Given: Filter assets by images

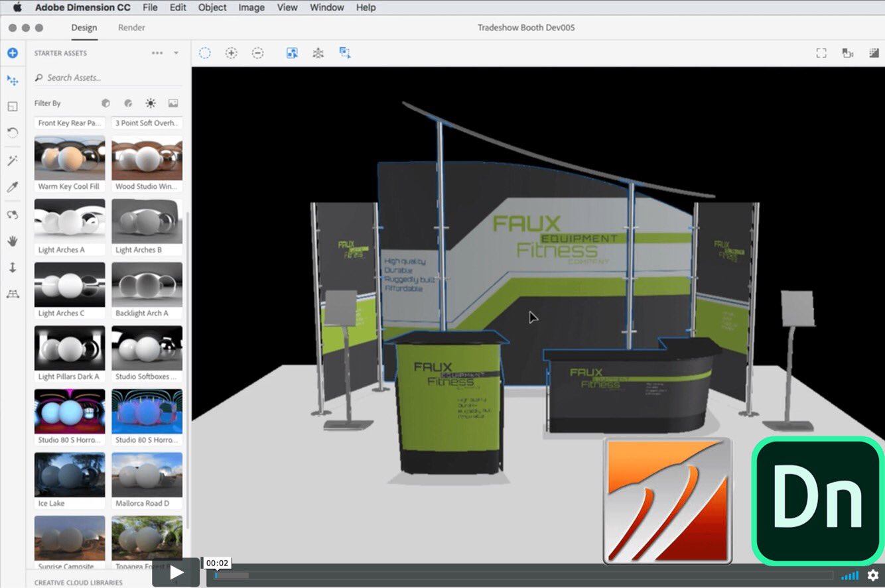Looking at the screenshot, I should 173,103.
